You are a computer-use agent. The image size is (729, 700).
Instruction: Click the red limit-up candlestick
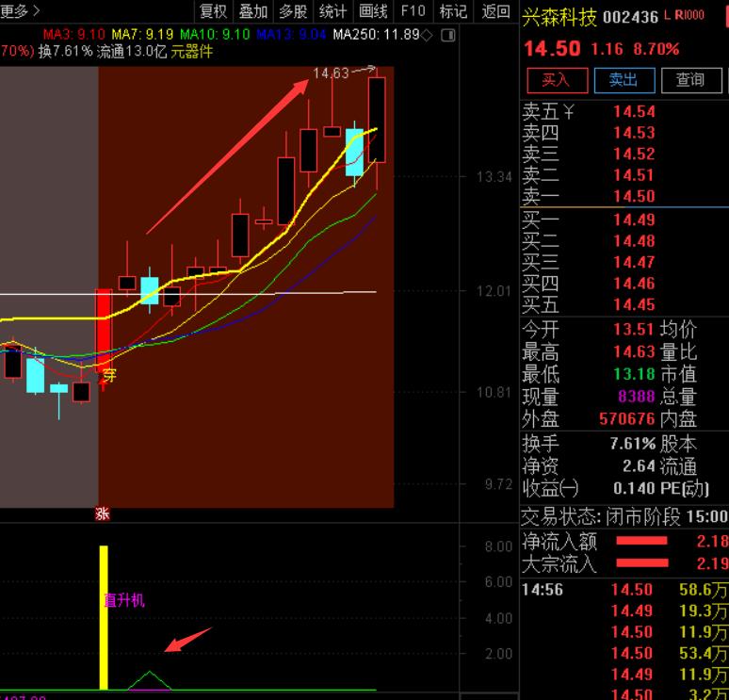(104, 331)
